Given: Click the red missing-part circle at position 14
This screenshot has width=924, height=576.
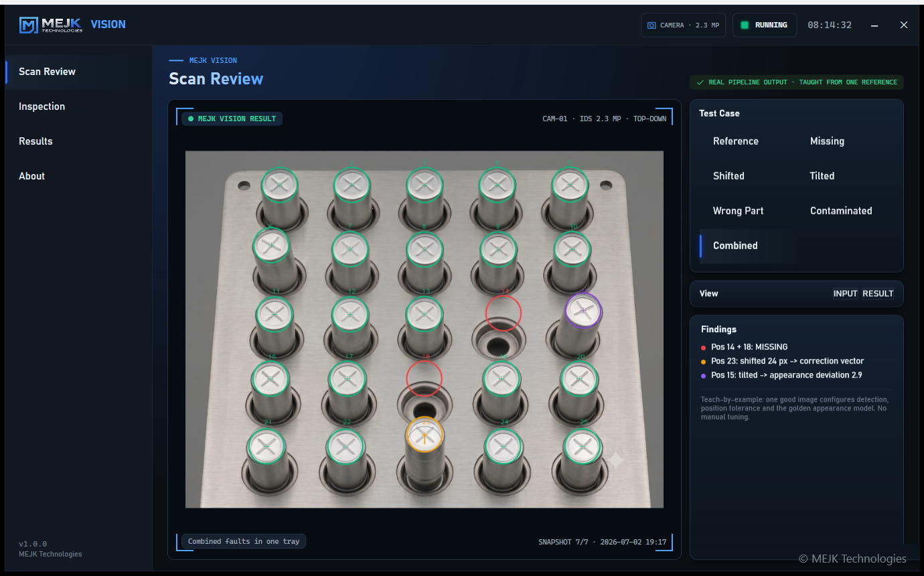Looking at the screenshot, I should point(504,313).
